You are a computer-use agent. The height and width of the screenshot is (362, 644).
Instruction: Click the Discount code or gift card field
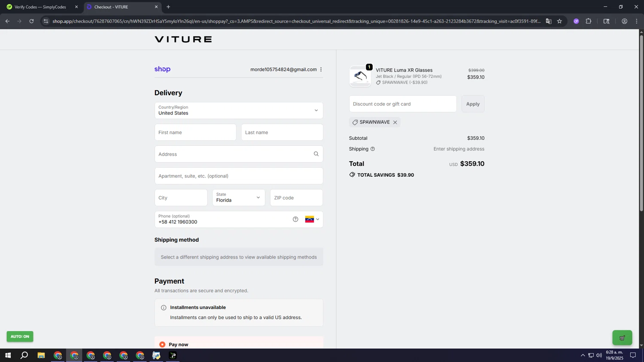(403, 104)
